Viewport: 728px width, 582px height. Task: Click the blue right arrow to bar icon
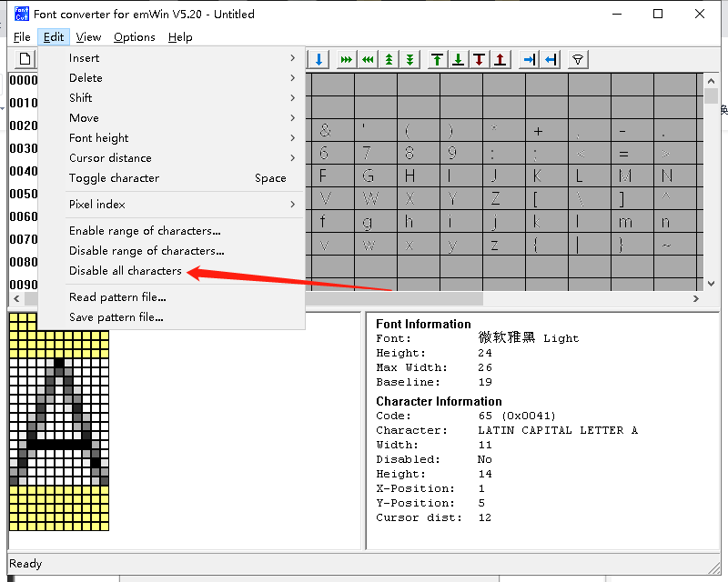pos(529,60)
